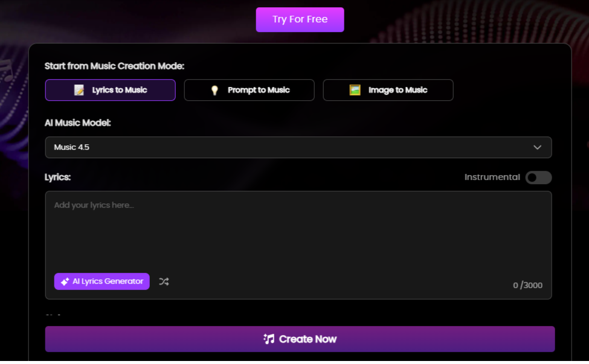
Task: Click the 0/3000 character counter
Action: [527, 285]
